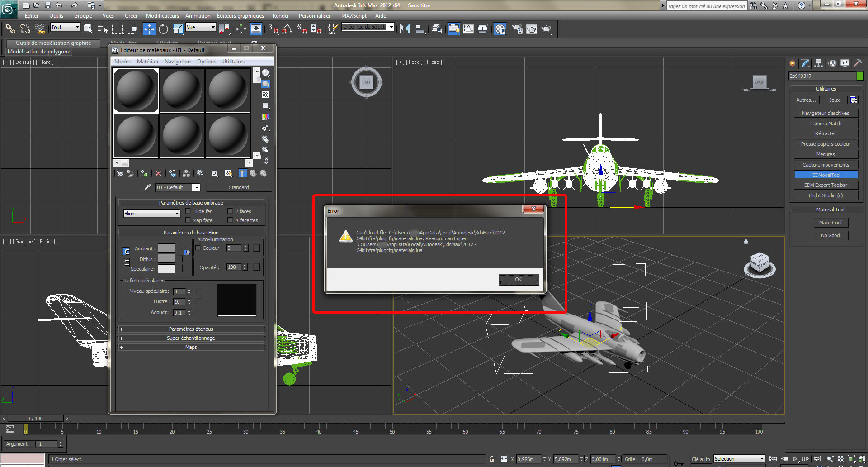868x467 pixels.
Task: Toggle the Angle Snap icon
Action: (288, 29)
